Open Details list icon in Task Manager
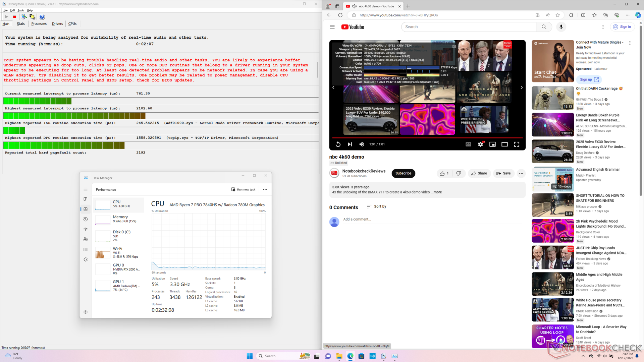 point(86,249)
